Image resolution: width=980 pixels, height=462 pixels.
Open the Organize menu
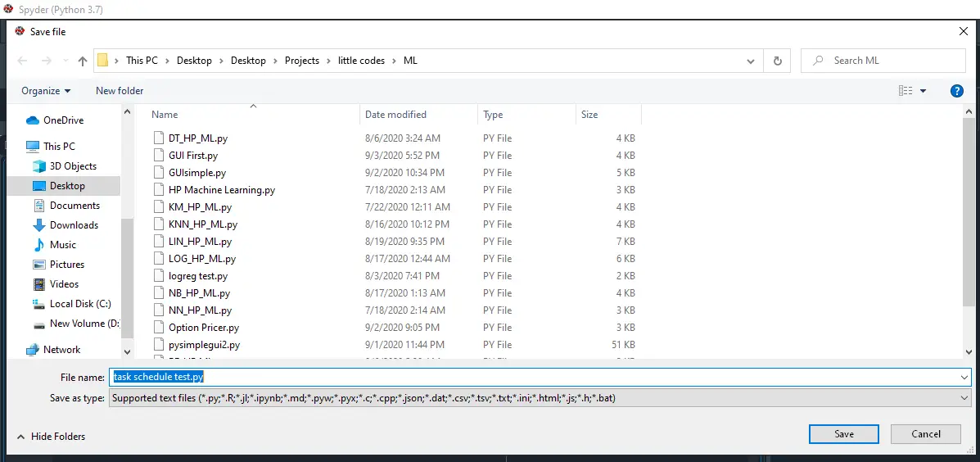point(46,91)
